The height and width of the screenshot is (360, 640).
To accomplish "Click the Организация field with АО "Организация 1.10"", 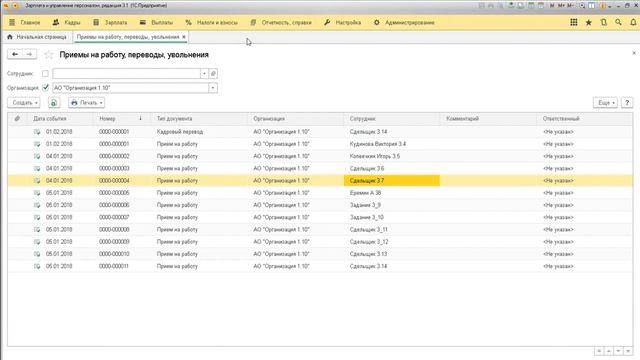I will (x=131, y=88).
